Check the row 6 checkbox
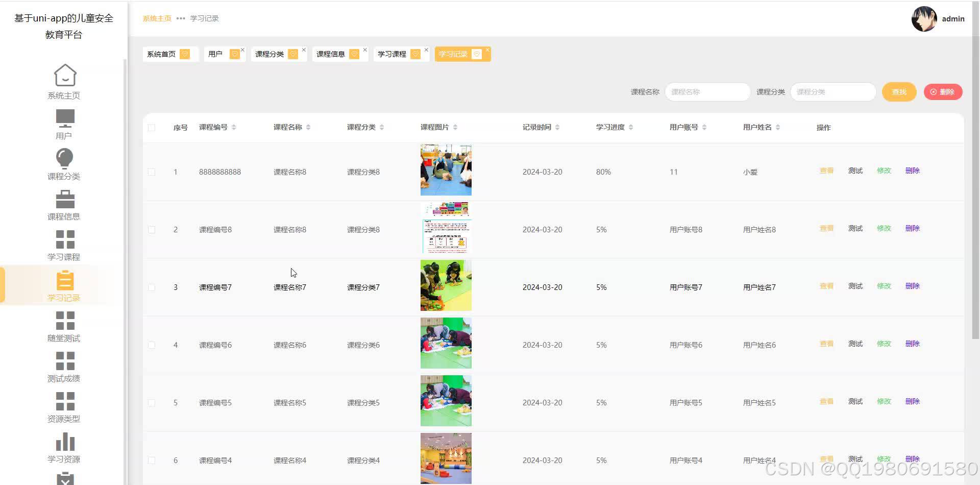The height and width of the screenshot is (485, 980). coord(152,460)
